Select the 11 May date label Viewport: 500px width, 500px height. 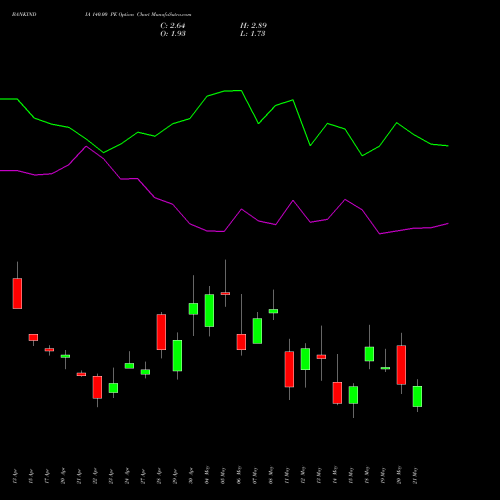click(287, 476)
